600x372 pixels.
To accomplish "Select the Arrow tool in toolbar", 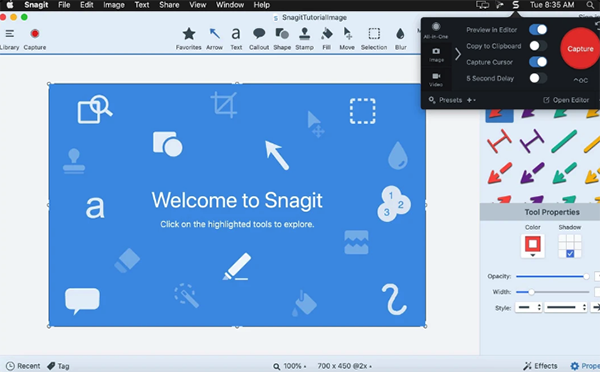I will (x=214, y=38).
